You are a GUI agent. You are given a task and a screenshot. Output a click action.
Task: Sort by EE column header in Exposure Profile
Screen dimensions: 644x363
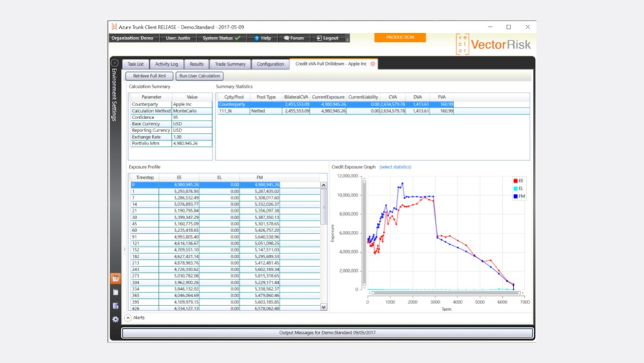tap(179, 177)
